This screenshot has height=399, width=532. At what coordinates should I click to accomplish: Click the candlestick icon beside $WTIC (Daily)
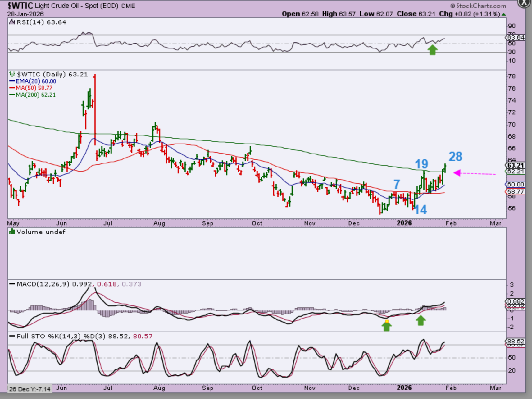12,74
